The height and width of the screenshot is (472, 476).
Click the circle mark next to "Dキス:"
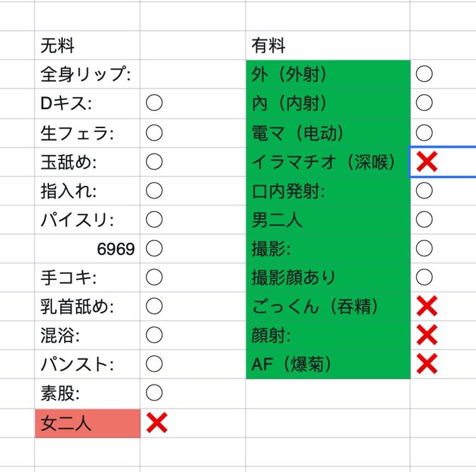[154, 103]
